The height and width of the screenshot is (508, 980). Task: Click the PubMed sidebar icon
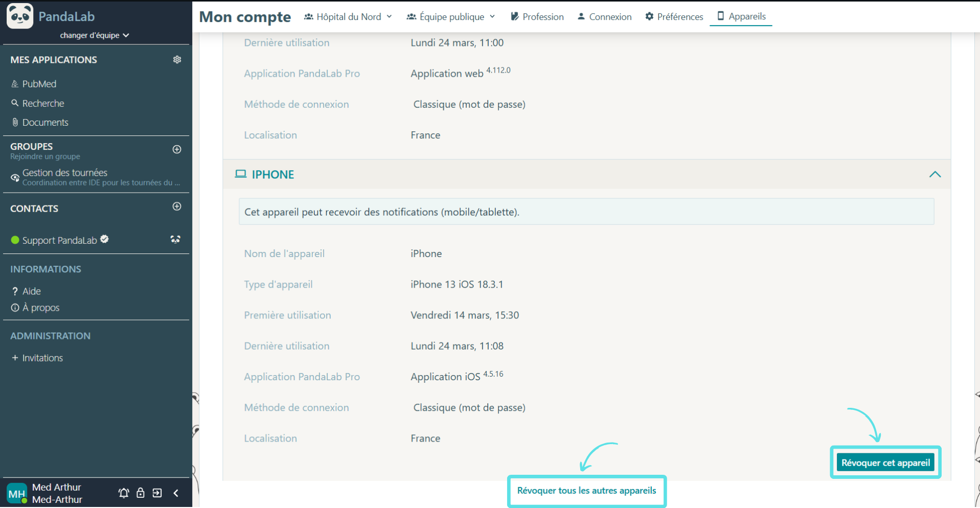tap(15, 84)
